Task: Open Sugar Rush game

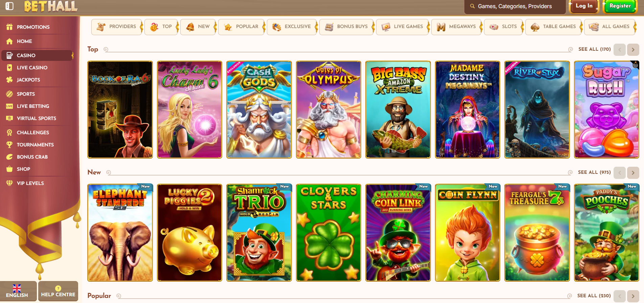Action: pos(606,110)
